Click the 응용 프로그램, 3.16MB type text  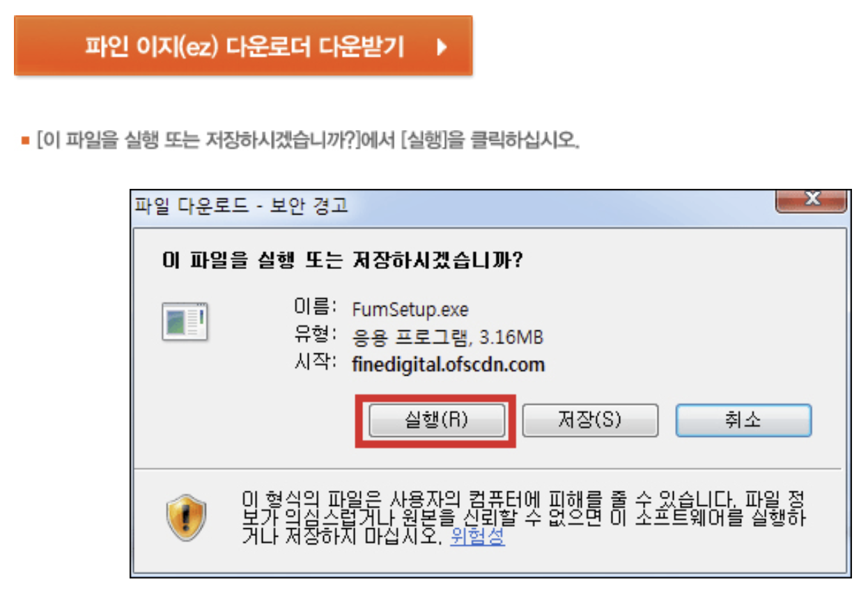pyautogui.click(x=448, y=337)
